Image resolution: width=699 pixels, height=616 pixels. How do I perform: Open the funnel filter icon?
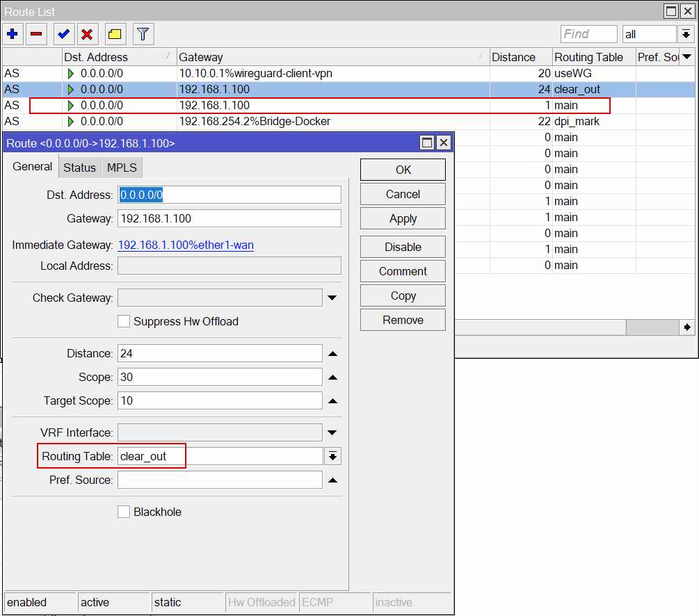pos(143,34)
